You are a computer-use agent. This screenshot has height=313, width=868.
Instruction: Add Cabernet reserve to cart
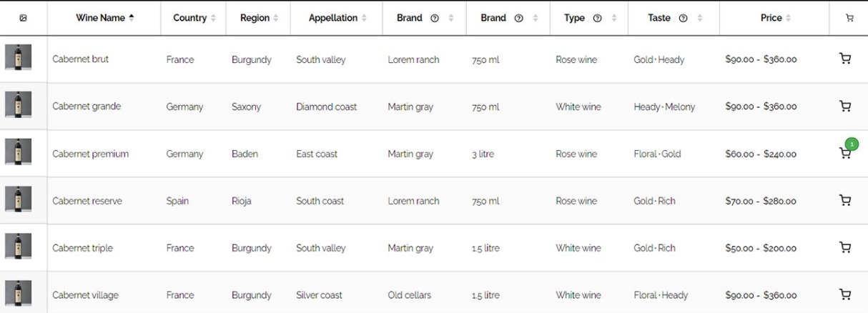click(x=845, y=201)
